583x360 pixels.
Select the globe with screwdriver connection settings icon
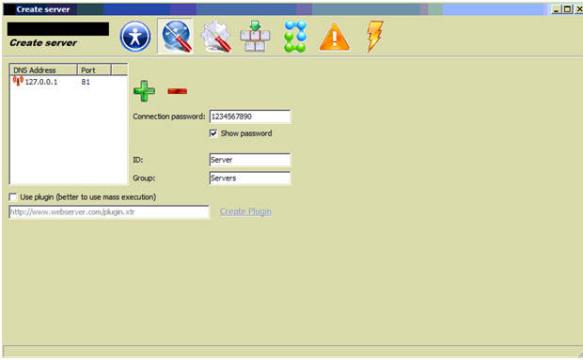(176, 36)
